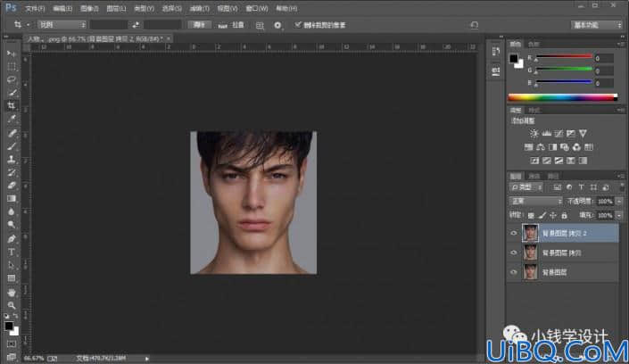Add a Curves adjustment layer
Screen dimensions: 629x364
click(559, 134)
